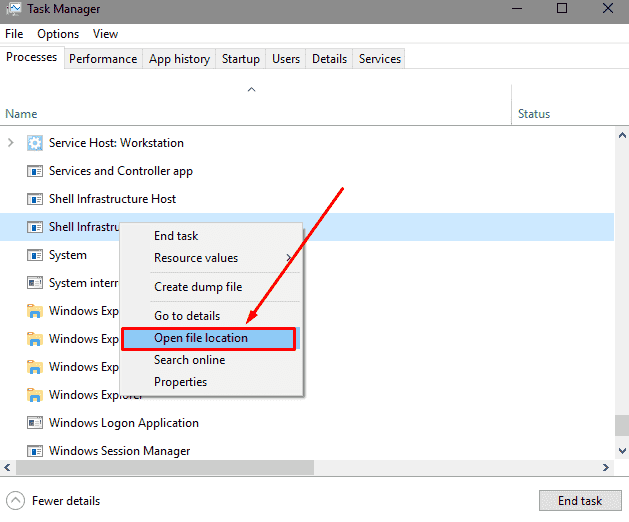Click the vertical scrollbar up arrow
This screenshot has height=522, width=629.
click(x=622, y=136)
